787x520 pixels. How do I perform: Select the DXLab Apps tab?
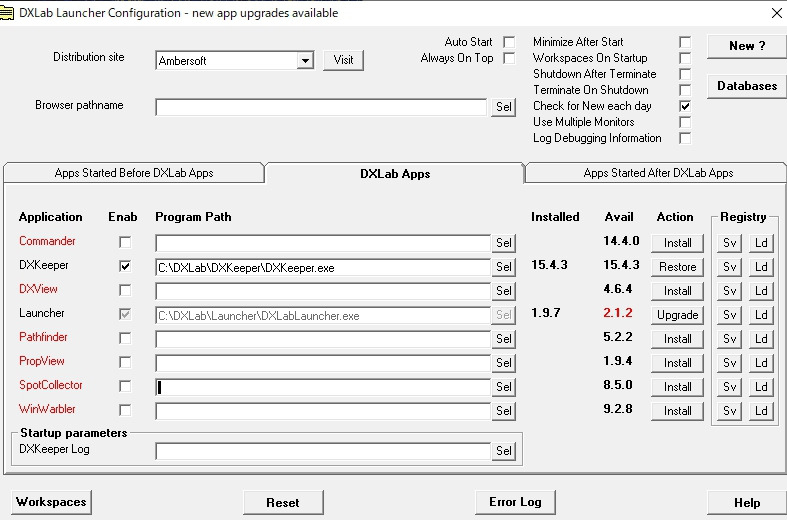[395, 174]
